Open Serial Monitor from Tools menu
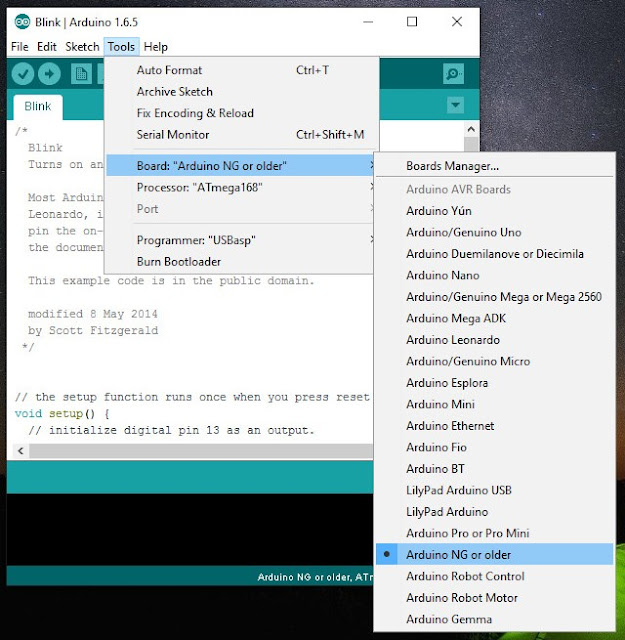 pos(241,135)
